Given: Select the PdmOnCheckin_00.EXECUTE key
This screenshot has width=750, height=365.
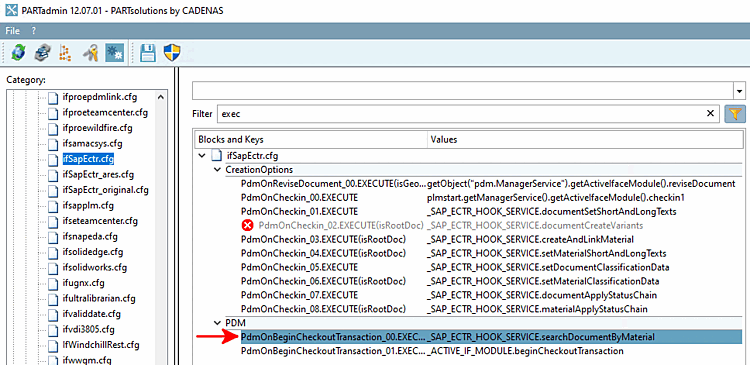Looking at the screenshot, I should [x=299, y=198].
